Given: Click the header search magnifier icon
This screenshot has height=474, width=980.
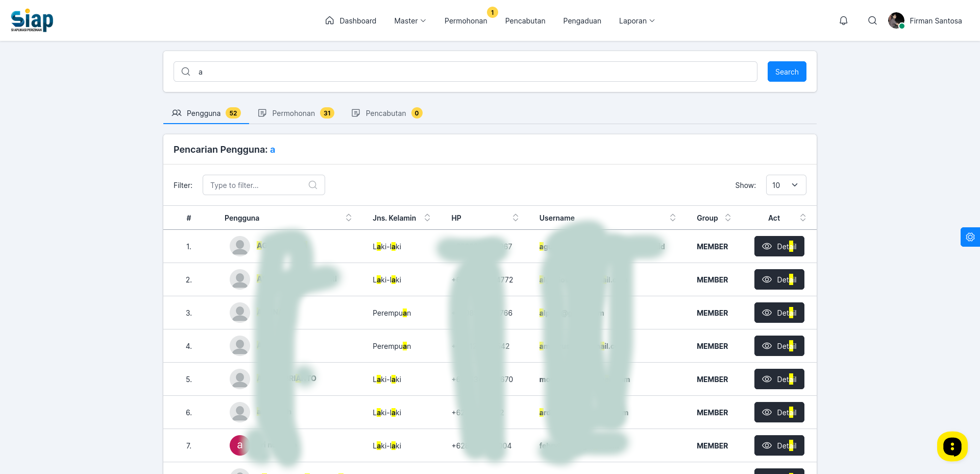Looking at the screenshot, I should click(872, 21).
